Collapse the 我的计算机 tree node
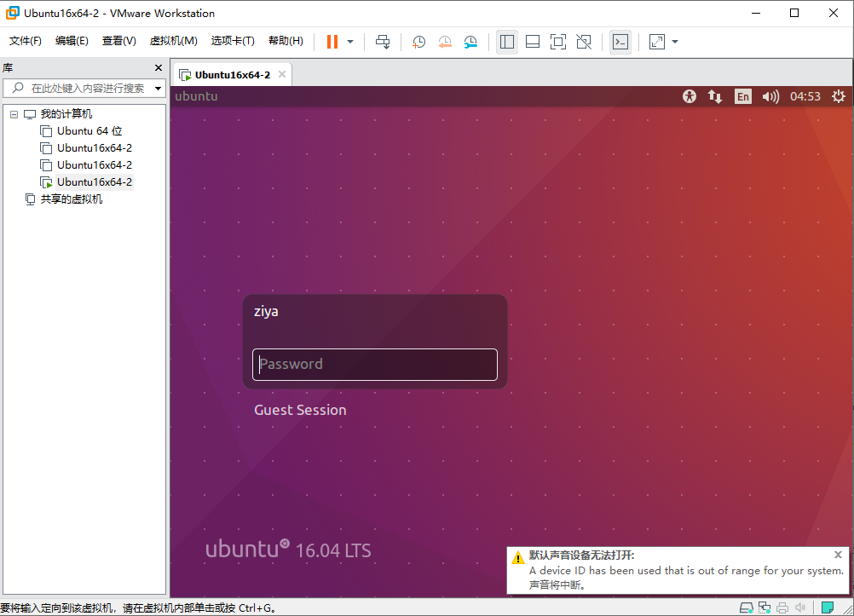Image resolution: width=854 pixels, height=616 pixels. (14, 114)
